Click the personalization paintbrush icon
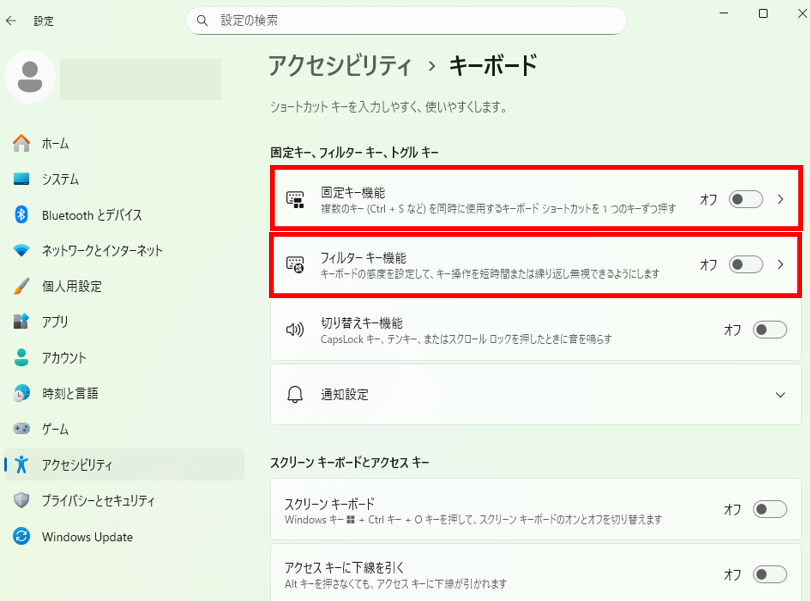This screenshot has width=810, height=601. 22,286
